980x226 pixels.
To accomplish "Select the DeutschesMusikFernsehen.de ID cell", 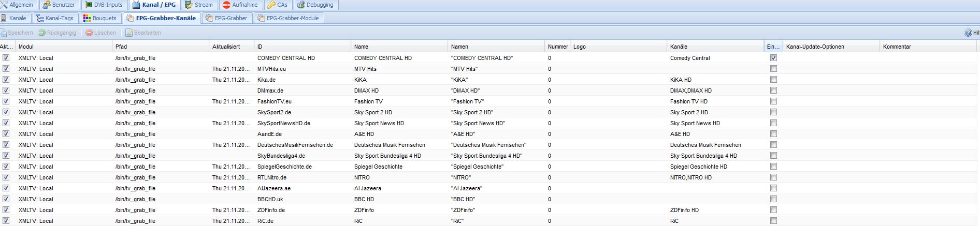I will [302, 145].
